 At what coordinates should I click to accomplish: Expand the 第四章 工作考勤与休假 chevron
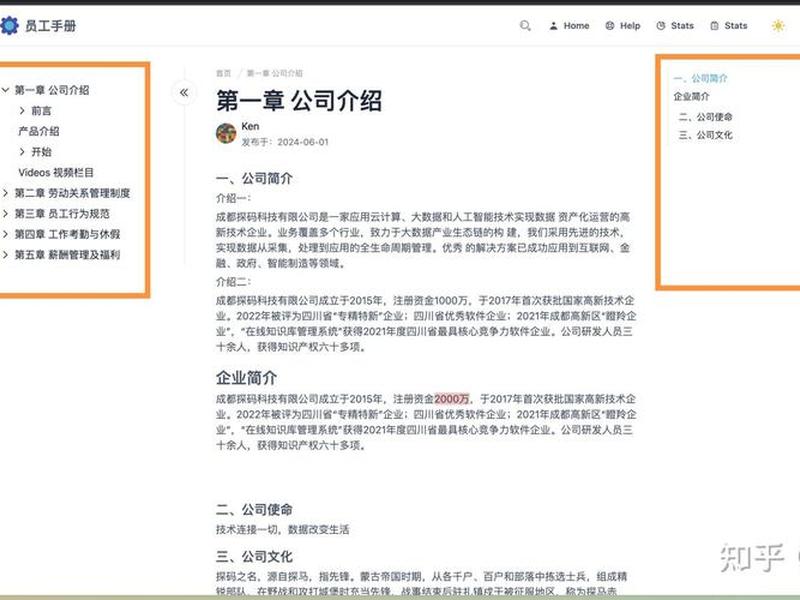pos(6,234)
